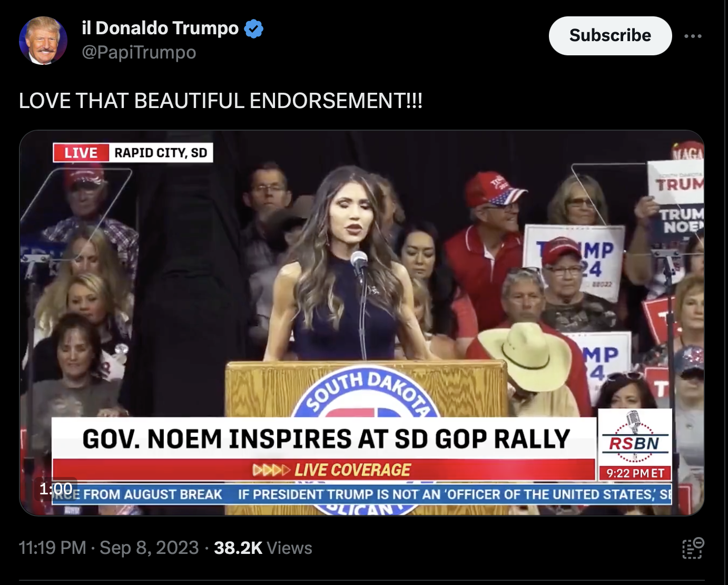This screenshot has height=585, width=728.
Task: Click the RAPID CITY, SD location label
Action: (x=161, y=153)
